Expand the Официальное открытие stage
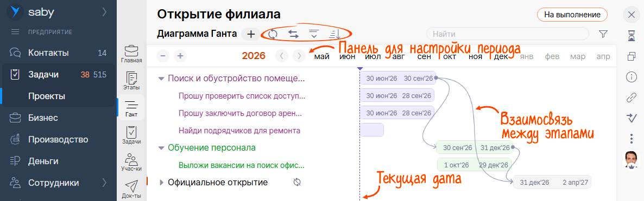 point(161,183)
